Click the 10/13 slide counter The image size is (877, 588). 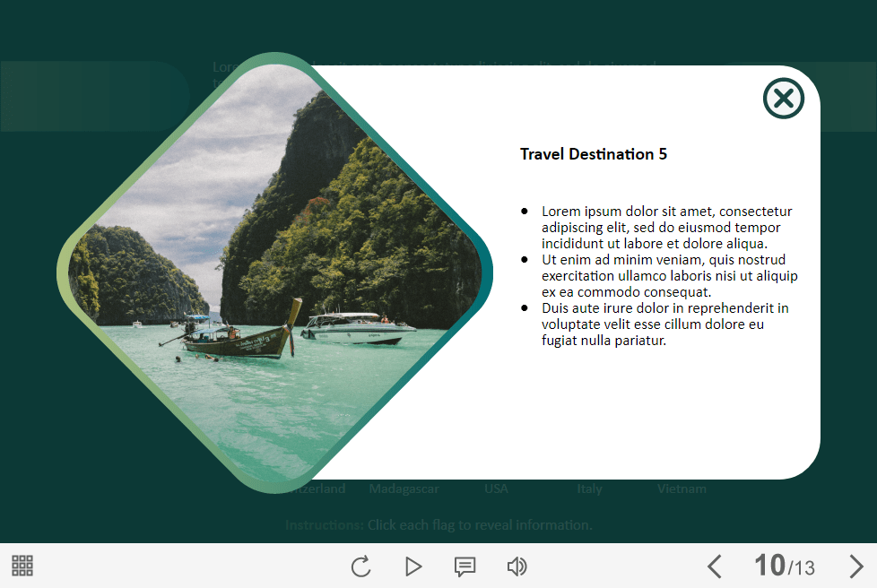(x=784, y=566)
